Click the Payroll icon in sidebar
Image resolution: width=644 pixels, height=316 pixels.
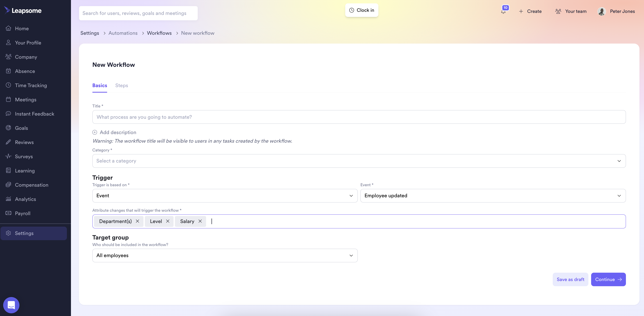pyautogui.click(x=9, y=213)
